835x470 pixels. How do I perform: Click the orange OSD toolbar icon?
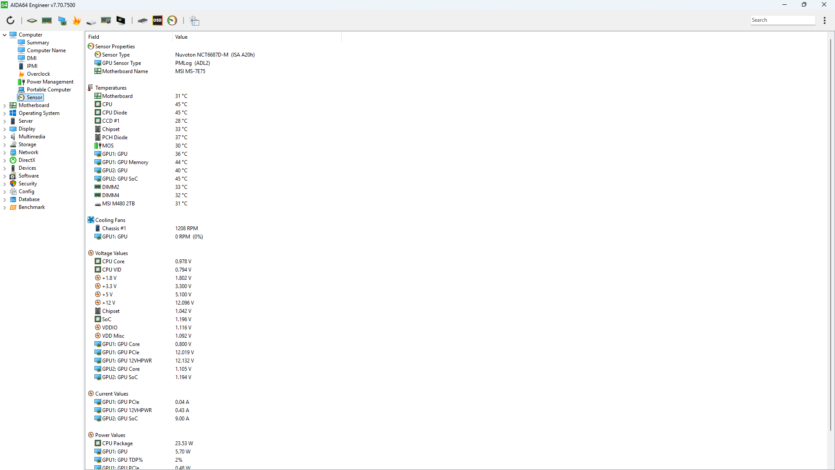pyautogui.click(x=157, y=20)
